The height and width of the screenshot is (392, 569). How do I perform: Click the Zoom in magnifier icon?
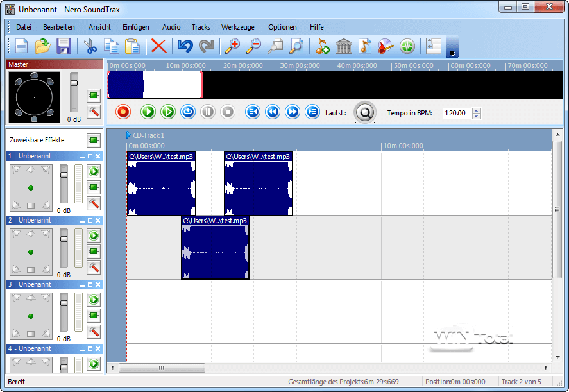(x=233, y=46)
